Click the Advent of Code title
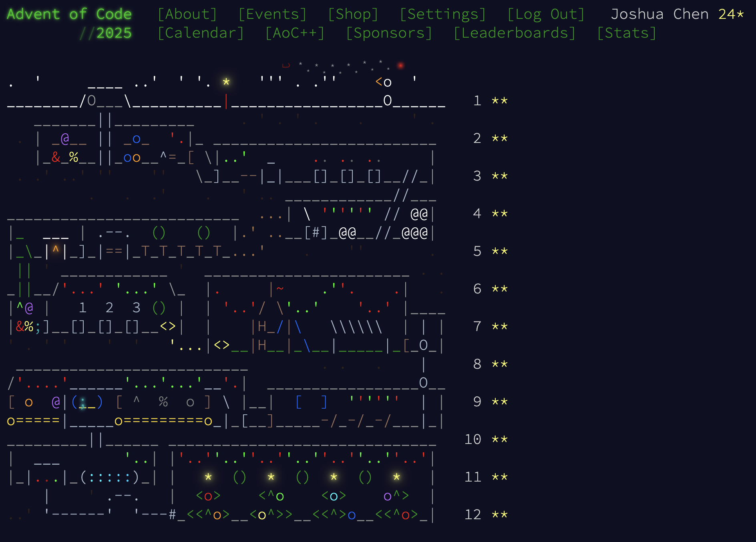 tap(69, 14)
